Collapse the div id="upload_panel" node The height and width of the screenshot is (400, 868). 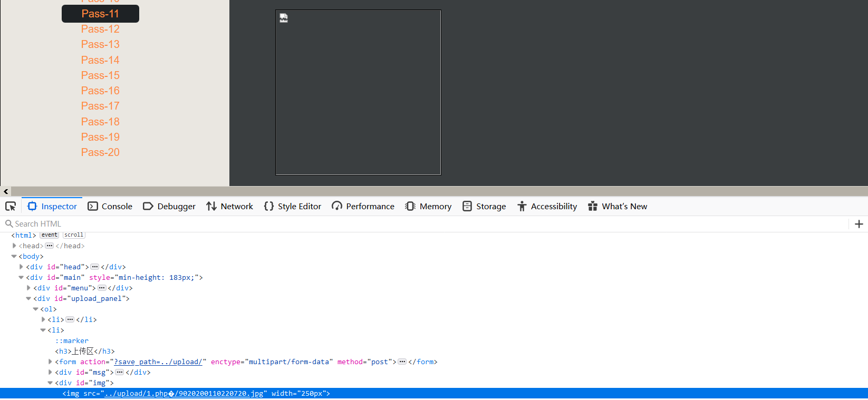click(28, 298)
